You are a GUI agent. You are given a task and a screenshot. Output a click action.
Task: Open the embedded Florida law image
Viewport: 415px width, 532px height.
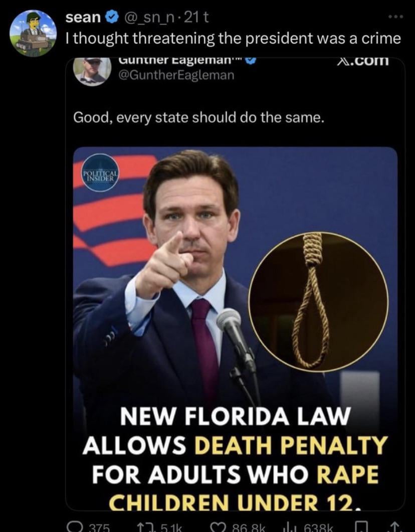coord(235,328)
